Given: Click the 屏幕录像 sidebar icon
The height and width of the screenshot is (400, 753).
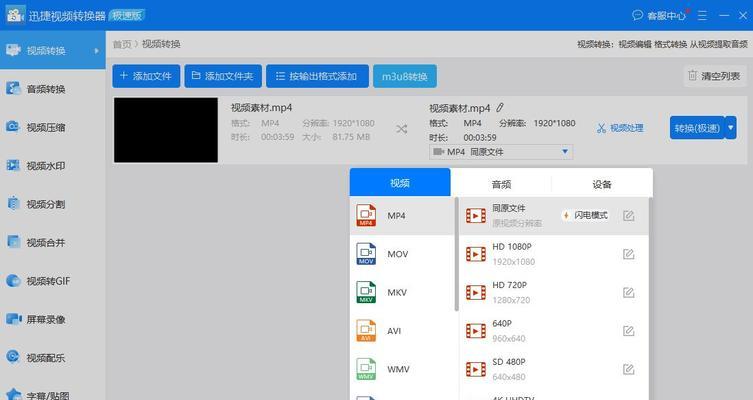Looking at the screenshot, I should pyautogui.click(x=13, y=319).
